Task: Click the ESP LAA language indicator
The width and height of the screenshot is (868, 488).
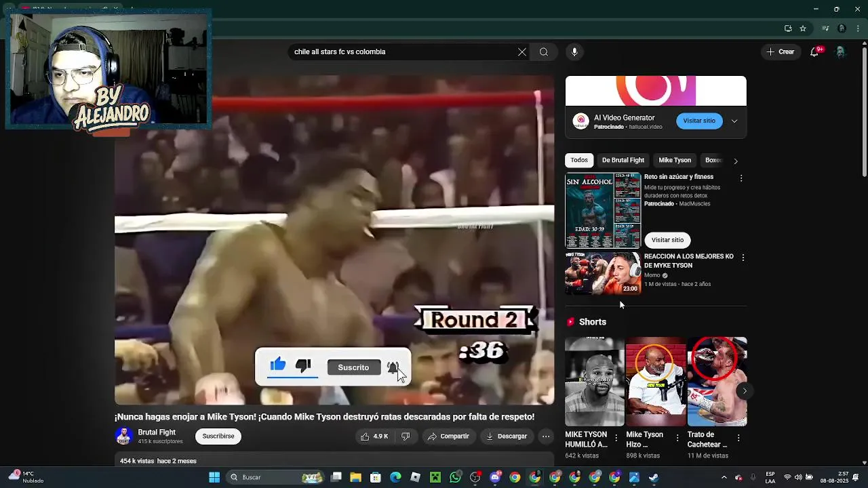Action: coord(770,477)
